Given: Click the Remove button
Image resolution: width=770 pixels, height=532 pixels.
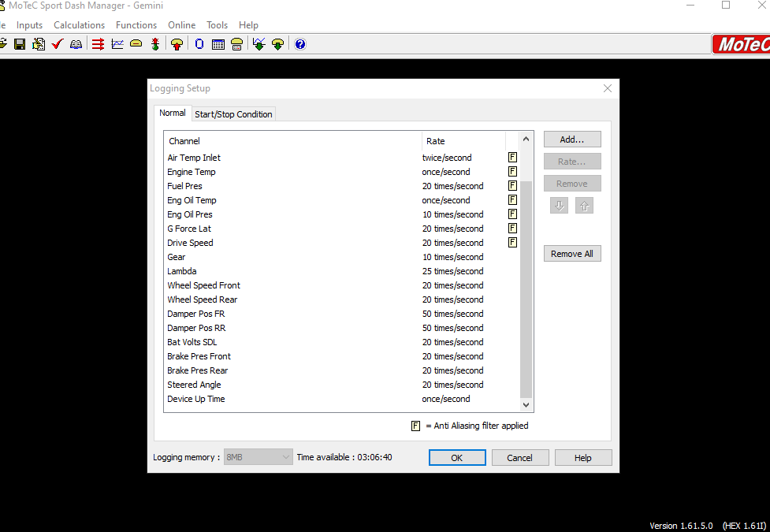Looking at the screenshot, I should pyautogui.click(x=572, y=184).
